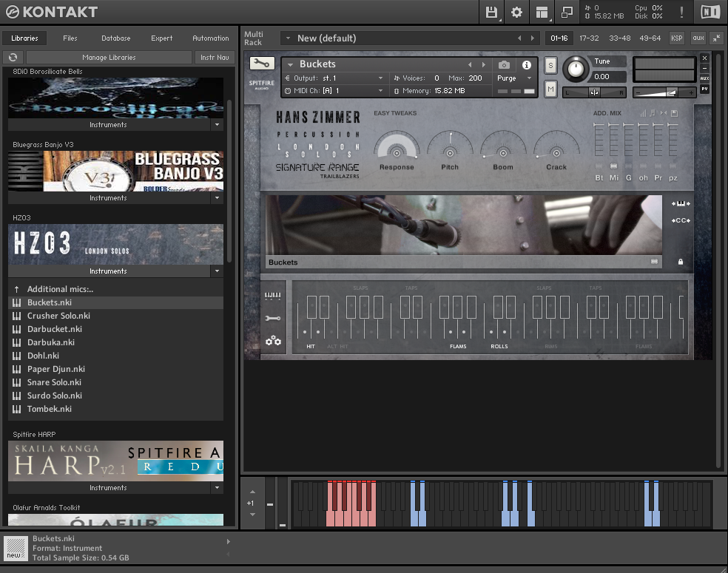Adjust the instrument volume slider
Screen dimensions: 728x573
point(664,93)
